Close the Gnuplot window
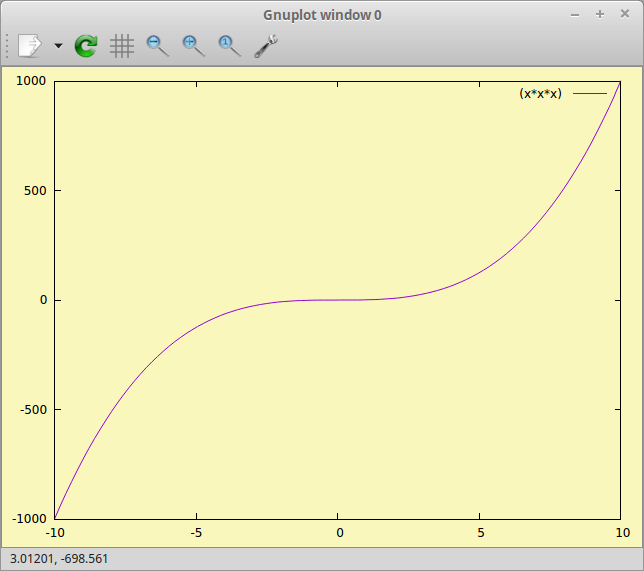 coord(625,15)
